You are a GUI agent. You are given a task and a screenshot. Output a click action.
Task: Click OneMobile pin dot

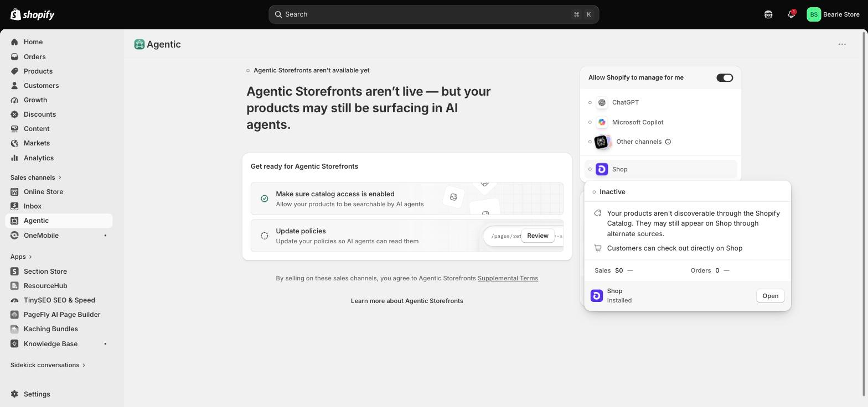(105, 236)
